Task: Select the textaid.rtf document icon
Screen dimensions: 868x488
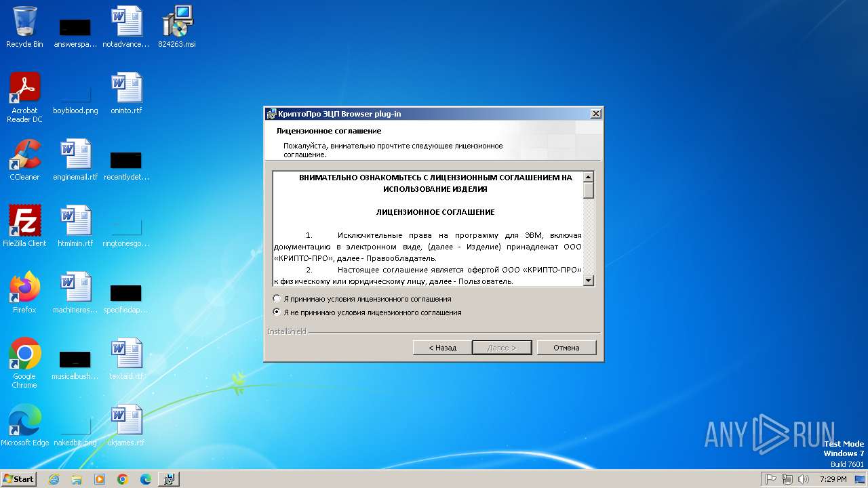Action: click(126, 359)
